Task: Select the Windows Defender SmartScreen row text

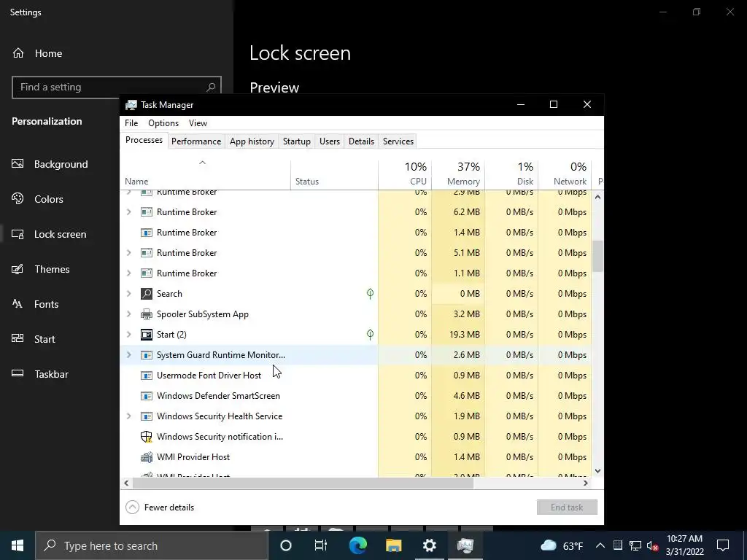Action: point(218,396)
